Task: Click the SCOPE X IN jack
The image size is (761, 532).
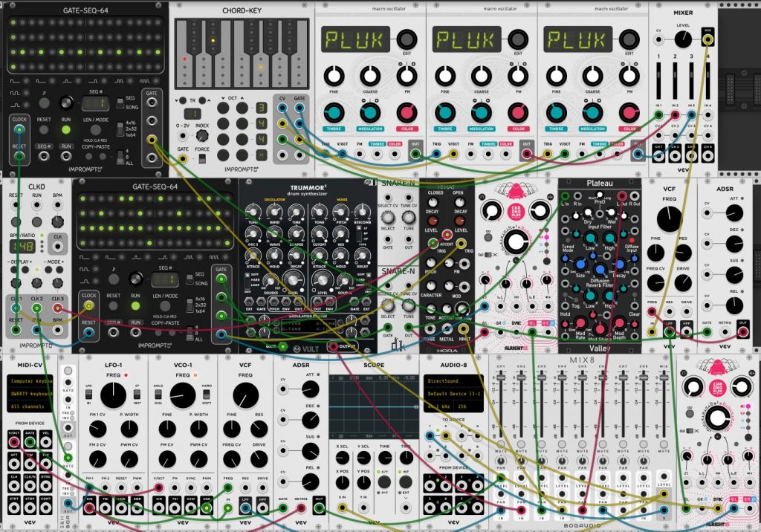Action: [x=342, y=507]
